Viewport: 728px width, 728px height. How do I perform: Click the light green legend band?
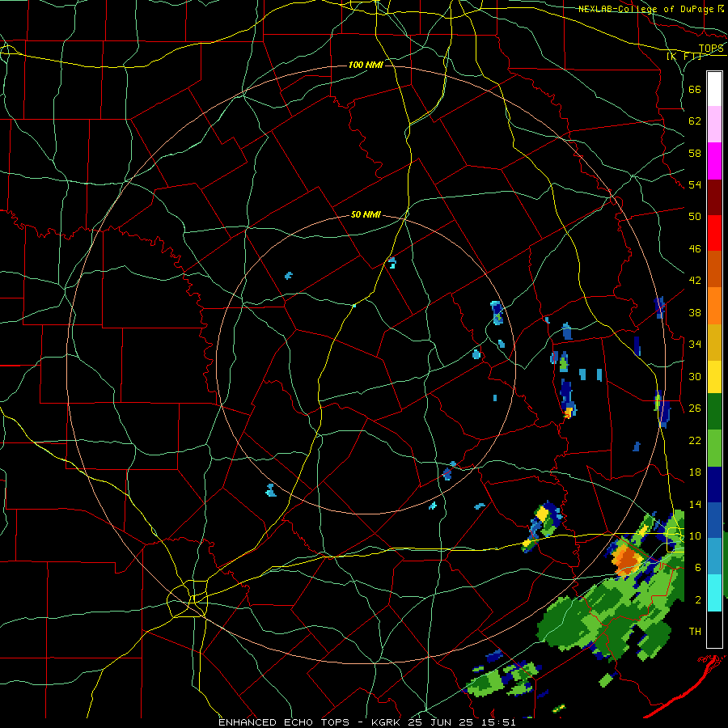coord(714,448)
